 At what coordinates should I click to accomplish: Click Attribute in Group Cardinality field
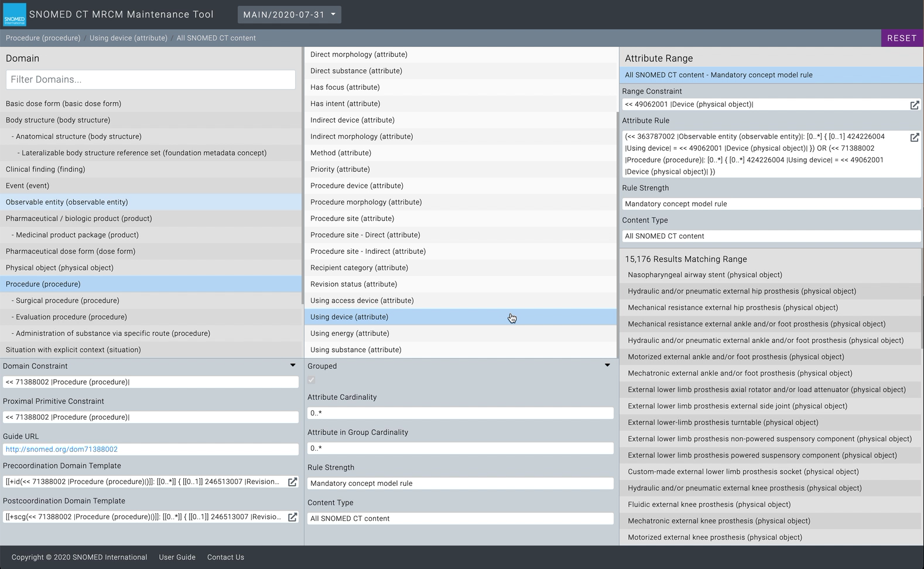point(460,448)
